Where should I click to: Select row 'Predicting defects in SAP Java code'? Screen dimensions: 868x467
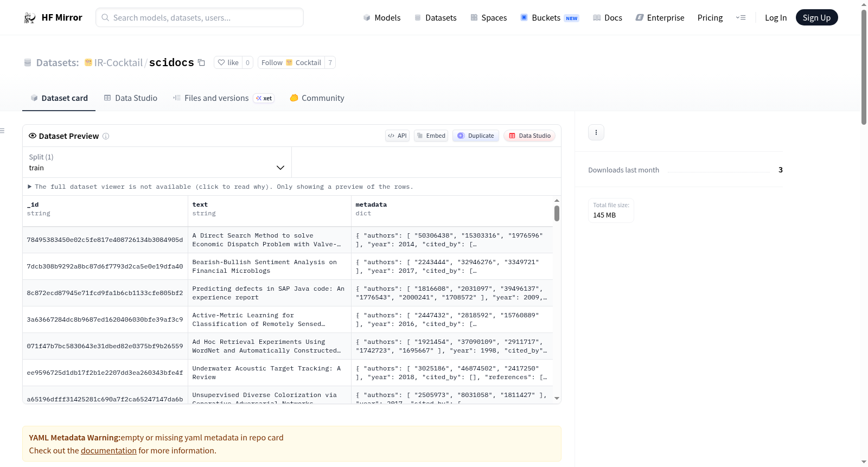click(x=288, y=293)
